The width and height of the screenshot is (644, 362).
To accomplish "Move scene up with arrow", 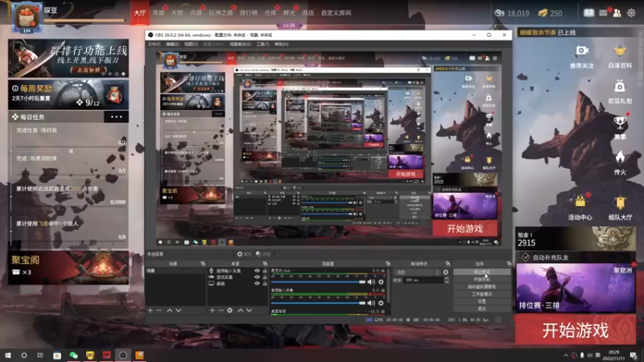I will [x=169, y=311].
